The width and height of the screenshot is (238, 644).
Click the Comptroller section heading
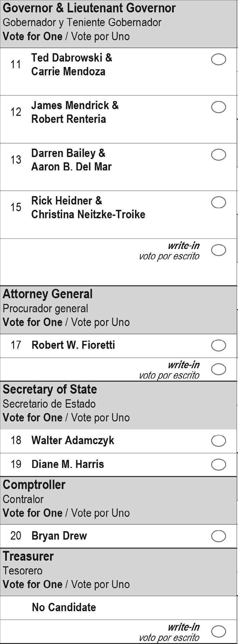click(x=34, y=485)
